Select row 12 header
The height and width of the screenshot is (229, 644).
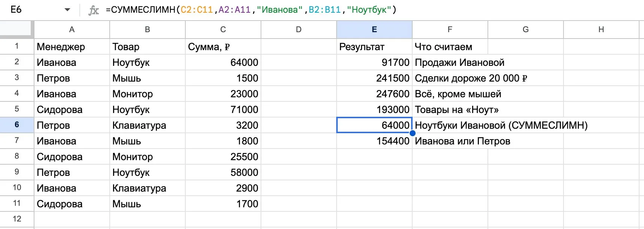click(x=17, y=219)
